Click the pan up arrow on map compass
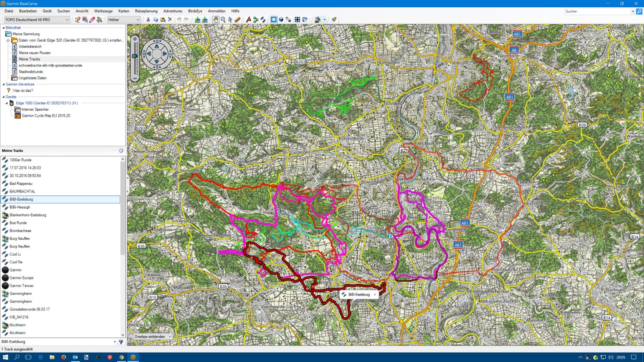This screenshot has width=644, height=362. tap(157, 45)
